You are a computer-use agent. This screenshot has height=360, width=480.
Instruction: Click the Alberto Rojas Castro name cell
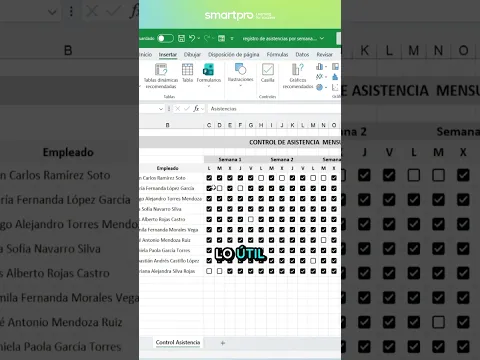point(171,219)
